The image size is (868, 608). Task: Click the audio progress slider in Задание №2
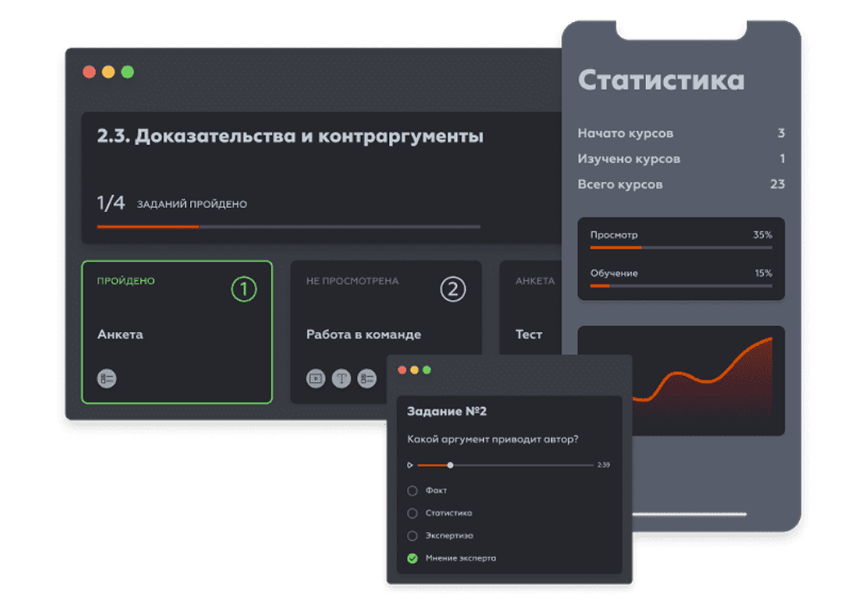tap(505, 465)
